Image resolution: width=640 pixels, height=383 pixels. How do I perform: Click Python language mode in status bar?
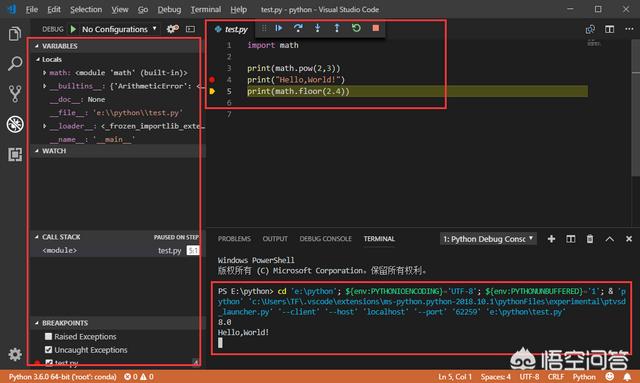[584, 376]
